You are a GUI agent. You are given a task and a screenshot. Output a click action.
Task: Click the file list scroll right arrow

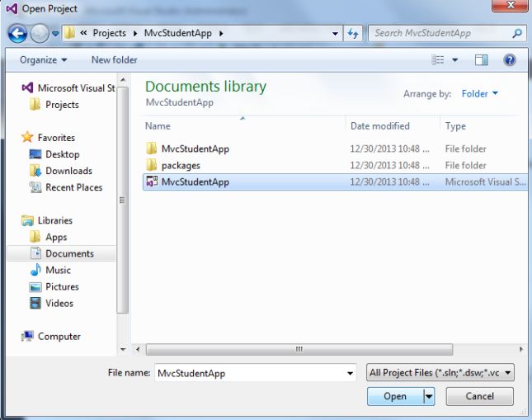tap(521, 349)
